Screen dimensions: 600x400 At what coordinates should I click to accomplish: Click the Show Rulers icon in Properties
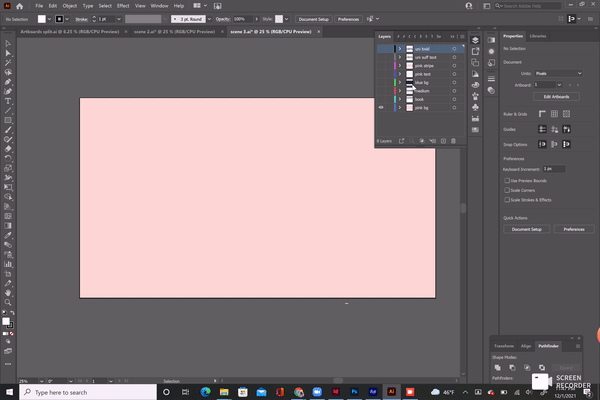coord(542,114)
